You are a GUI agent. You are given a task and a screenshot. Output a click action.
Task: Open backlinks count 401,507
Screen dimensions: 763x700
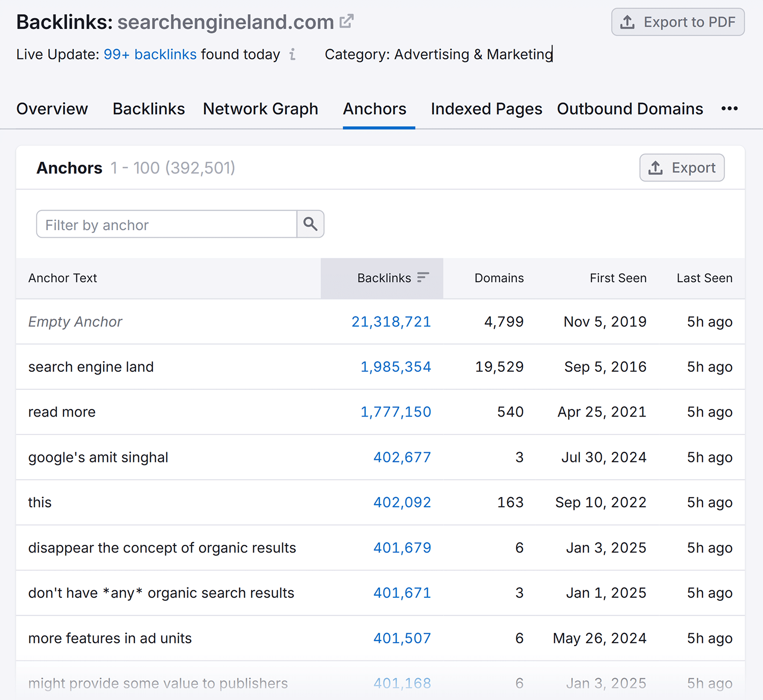pos(402,638)
